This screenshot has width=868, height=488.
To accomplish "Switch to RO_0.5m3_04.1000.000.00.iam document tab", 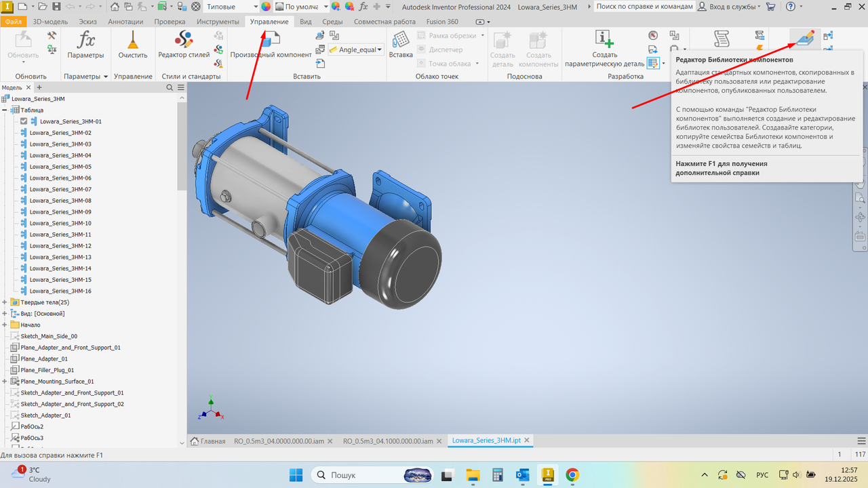I will click(387, 441).
